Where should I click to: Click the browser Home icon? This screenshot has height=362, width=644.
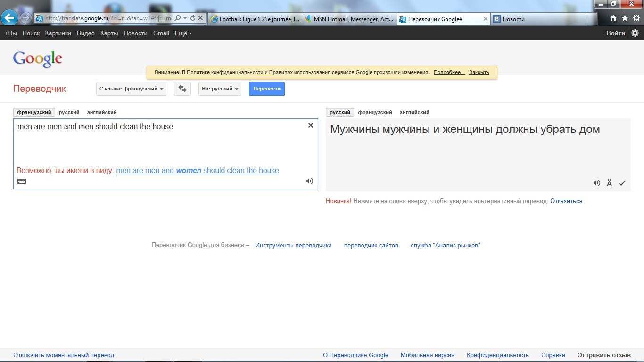point(613,18)
